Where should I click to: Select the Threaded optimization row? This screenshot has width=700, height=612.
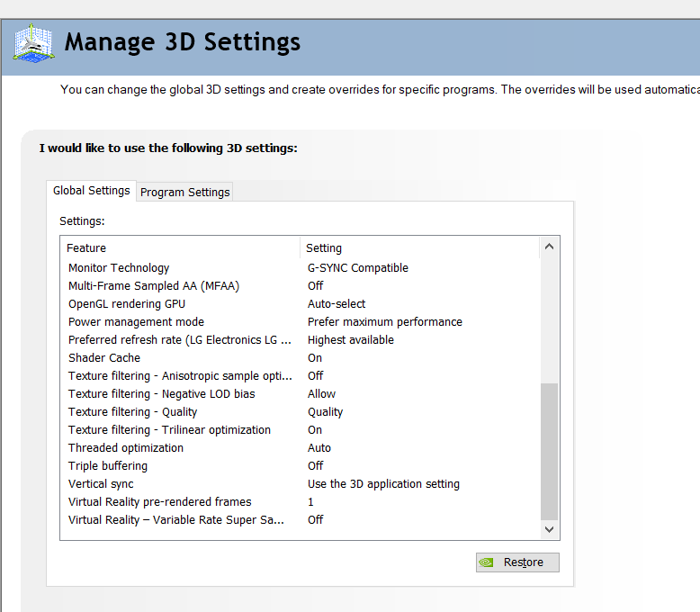(x=126, y=448)
